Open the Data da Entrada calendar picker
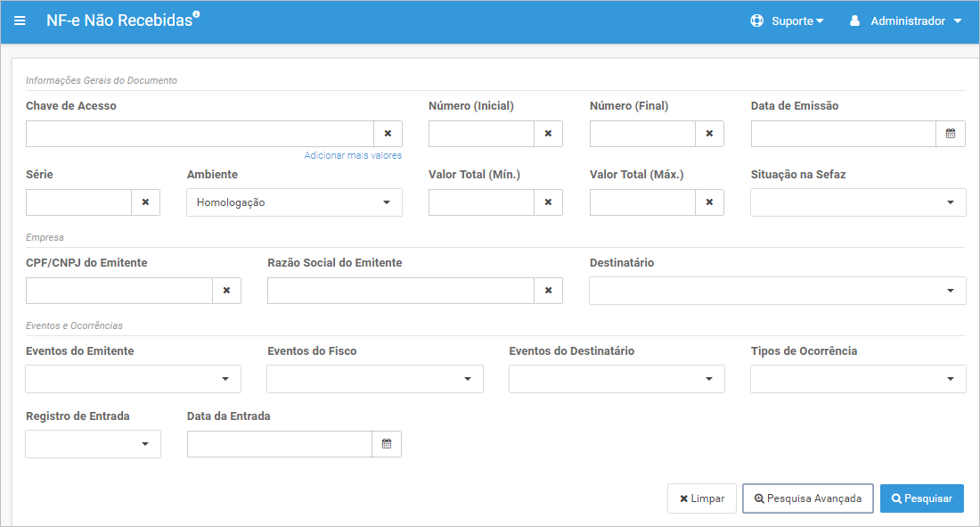 (x=387, y=444)
